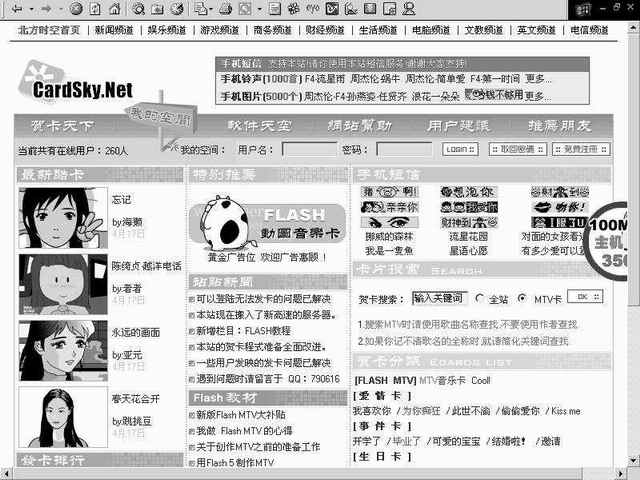Viewport: 640px width, 480px height.
Task: Open the Forward button history dropdown arrow
Action: 60,8
